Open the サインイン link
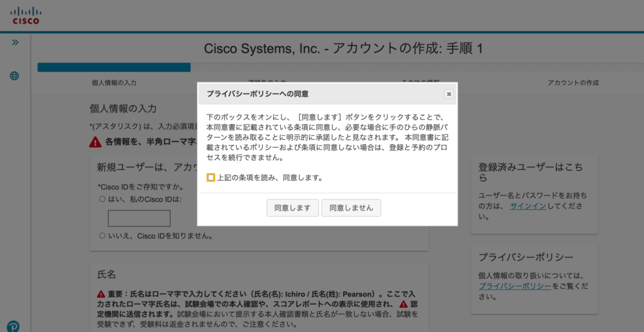Screen dimensions: 644x332 pyautogui.click(x=528, y=207)
